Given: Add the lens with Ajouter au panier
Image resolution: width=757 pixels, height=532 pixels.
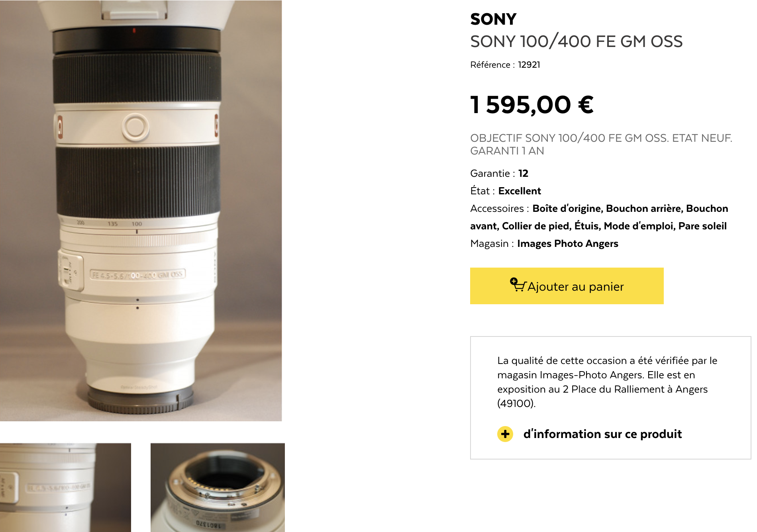Looking at the screenshot, I should 567,286.
